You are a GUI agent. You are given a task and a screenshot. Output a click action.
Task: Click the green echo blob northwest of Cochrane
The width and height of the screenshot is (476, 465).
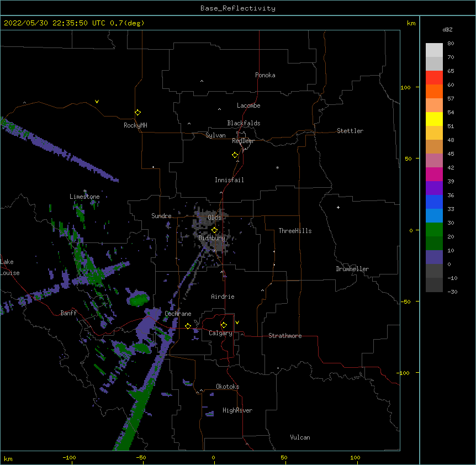139,299
